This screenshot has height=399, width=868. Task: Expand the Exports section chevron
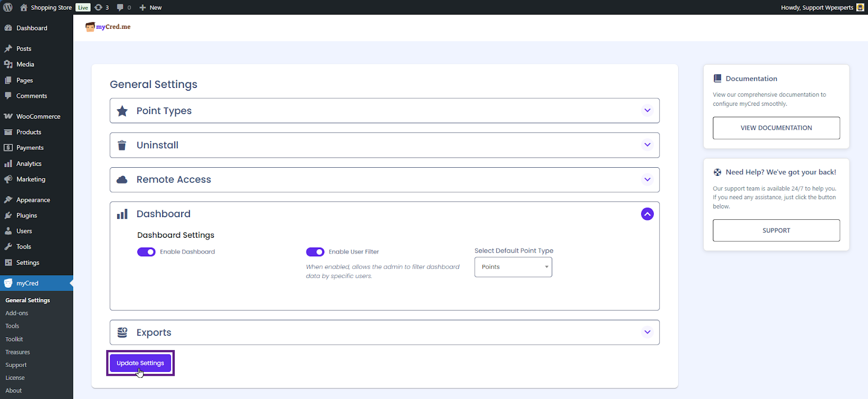coord(647,332)
